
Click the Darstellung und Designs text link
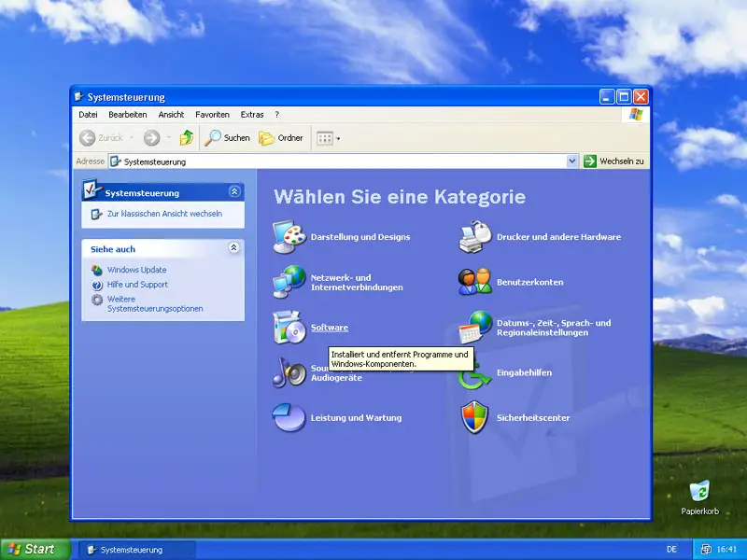360,237
